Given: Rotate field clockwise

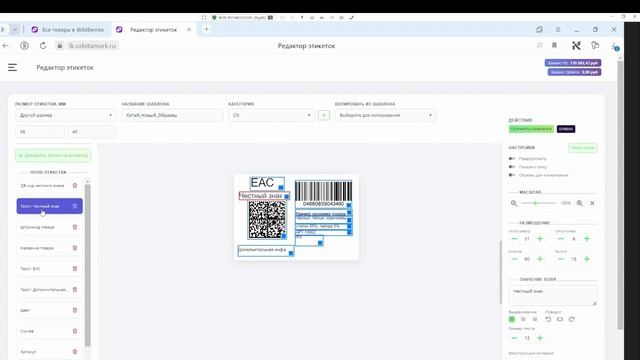Looking at the screenshot, I should click(x=571, y=319).
